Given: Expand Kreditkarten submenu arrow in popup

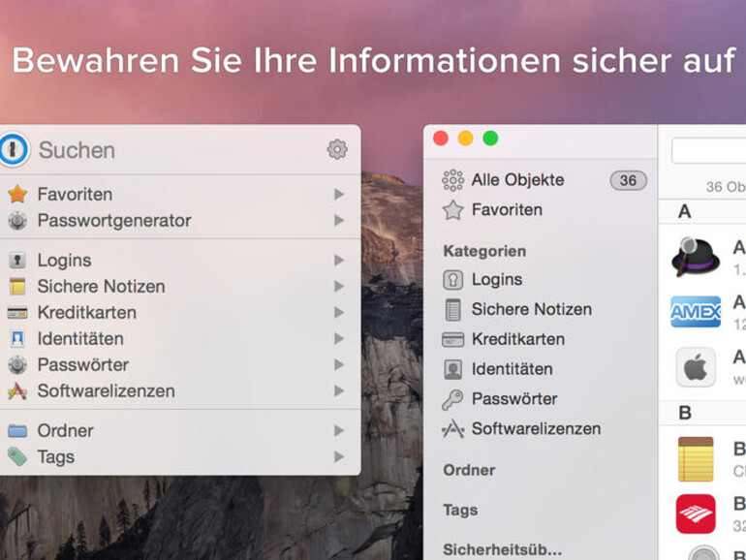Looking at the screenshot, I should (339, 313).
